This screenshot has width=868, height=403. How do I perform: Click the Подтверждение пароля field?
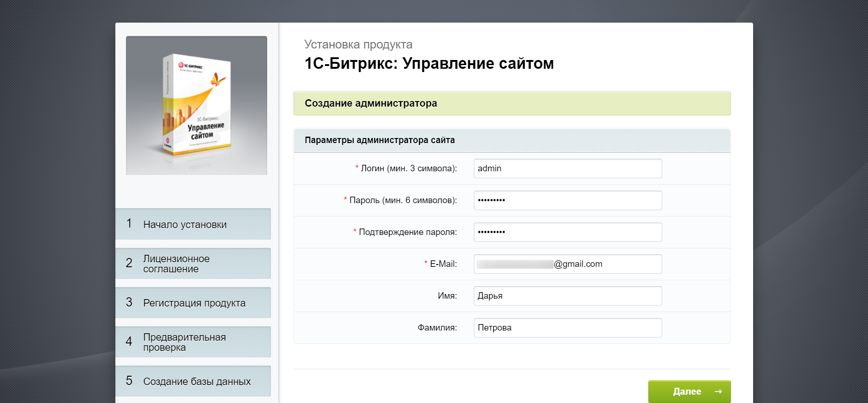pyautogui.click(x=568, y=232)
